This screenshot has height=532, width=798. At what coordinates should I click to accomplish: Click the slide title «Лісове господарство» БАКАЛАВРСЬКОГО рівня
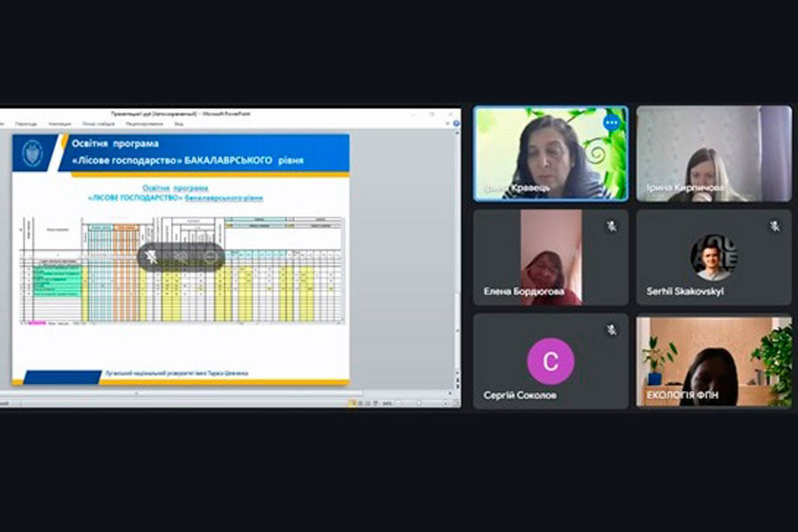(x=187, y=160)
